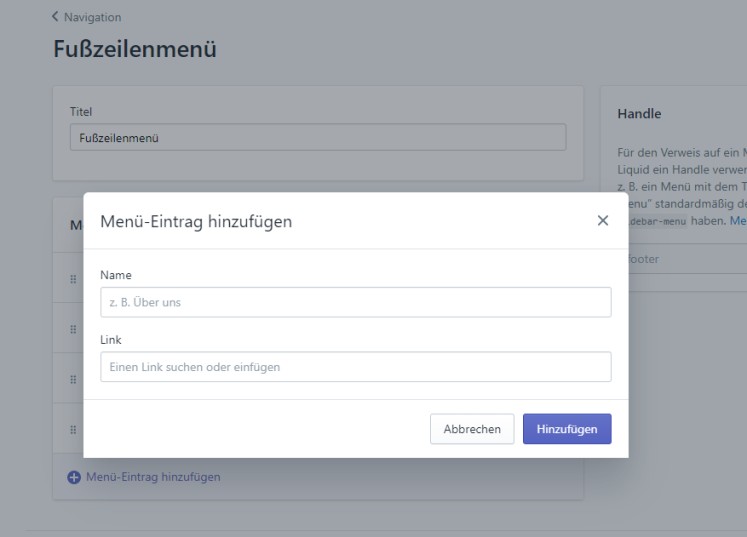Grab the first menu item drag handle

pos(73,279)
